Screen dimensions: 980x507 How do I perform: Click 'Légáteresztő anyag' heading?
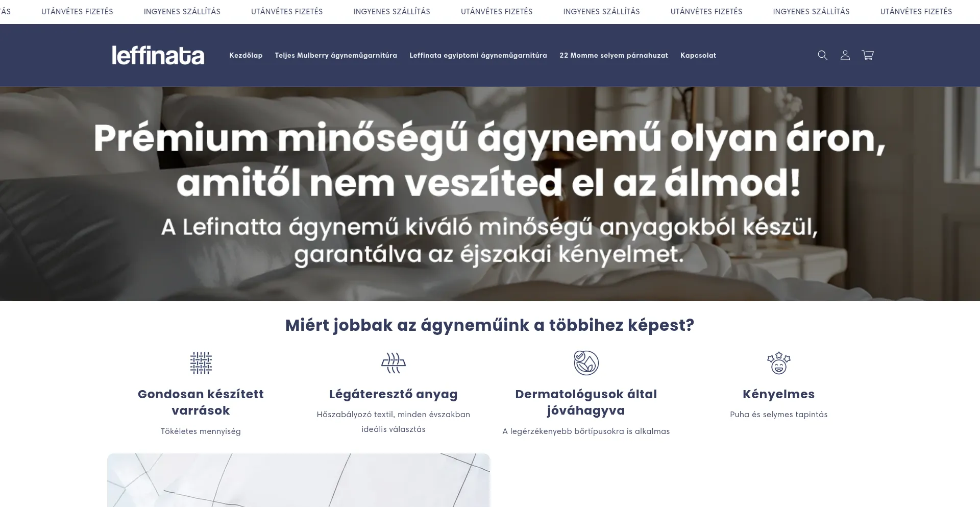coord(394,394)
